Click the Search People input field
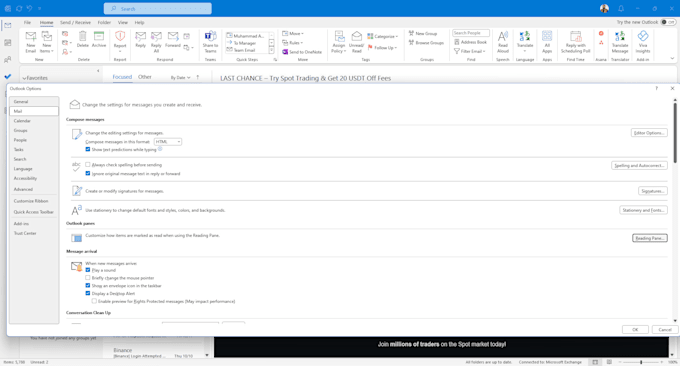680x366 pixels. pyautogui.click(x=471, y=33)
